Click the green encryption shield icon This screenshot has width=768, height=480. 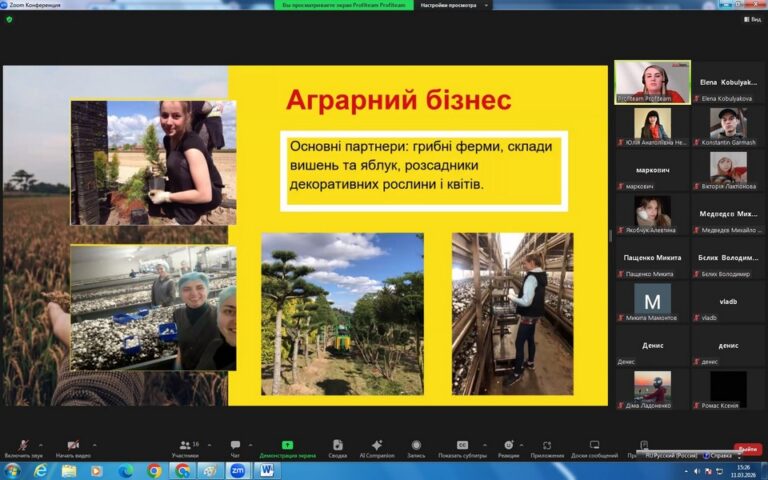[9, 19]
